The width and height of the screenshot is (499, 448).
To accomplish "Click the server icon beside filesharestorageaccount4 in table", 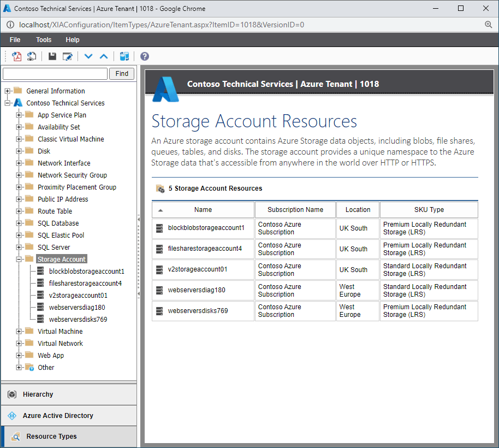I will pos(159,249).
